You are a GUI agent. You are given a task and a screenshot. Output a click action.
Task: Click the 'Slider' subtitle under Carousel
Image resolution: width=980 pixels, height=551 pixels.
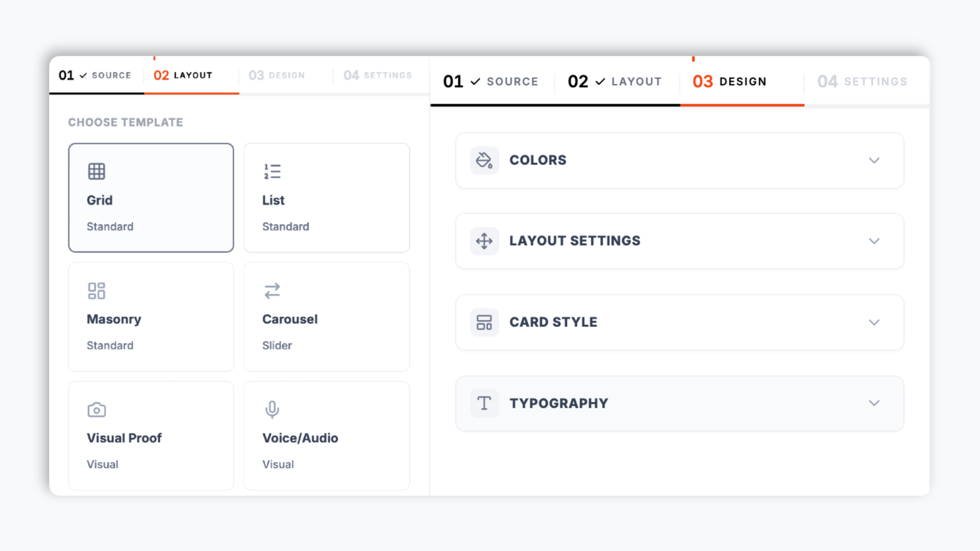click(x=277, y=346)
